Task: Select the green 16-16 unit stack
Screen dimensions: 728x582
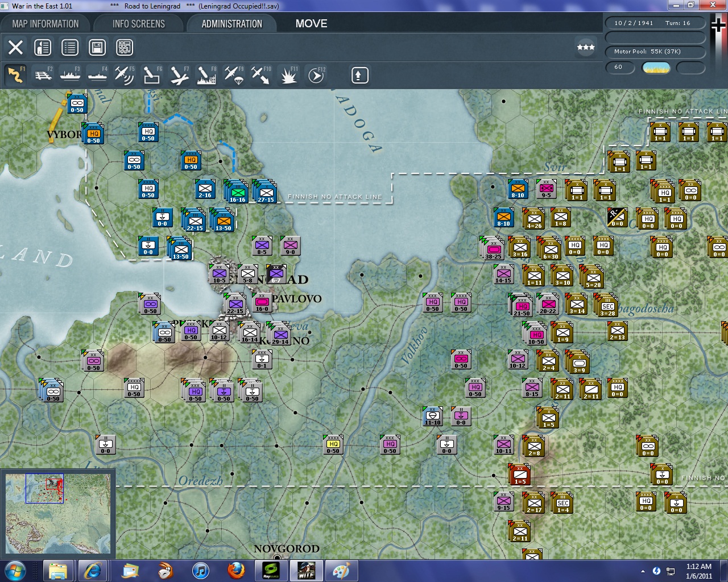Action: coord(237,192)
